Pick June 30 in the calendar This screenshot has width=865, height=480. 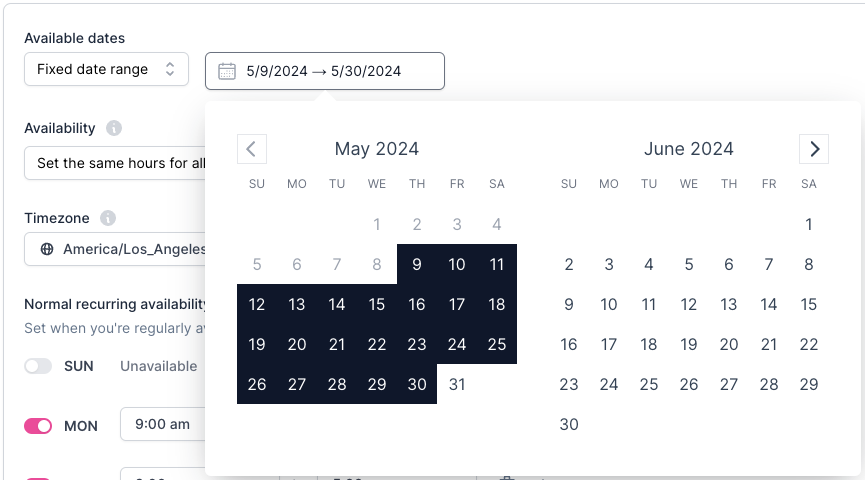pos(569,424)
